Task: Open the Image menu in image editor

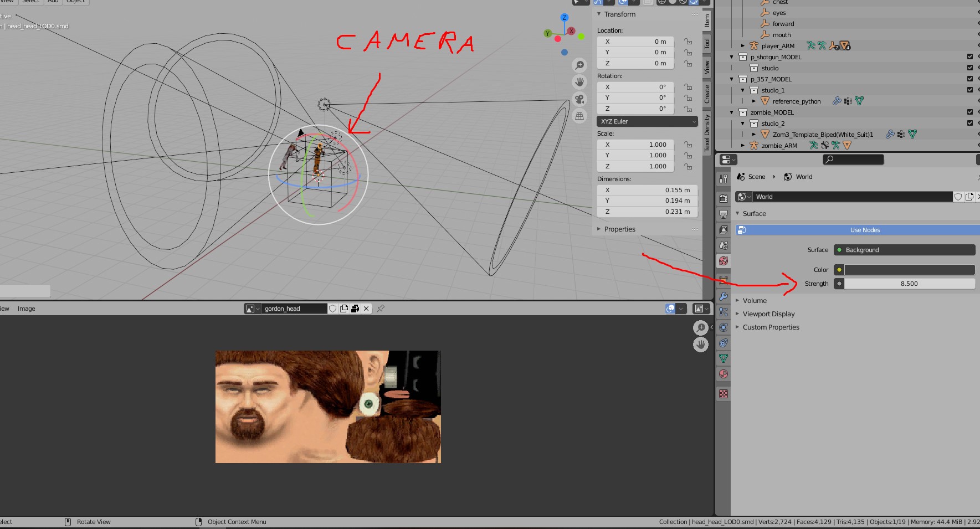Action: pyautogui.click(x=26, y=309)
